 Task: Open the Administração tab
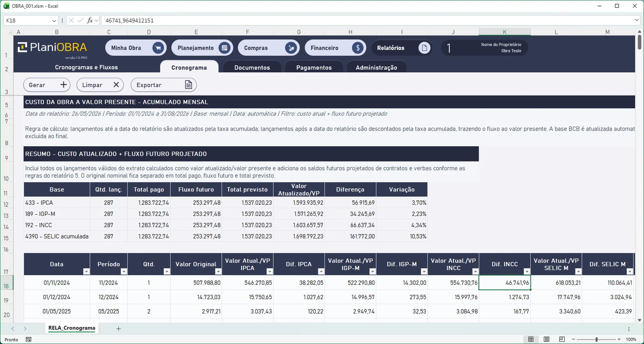tap(376, 67)
